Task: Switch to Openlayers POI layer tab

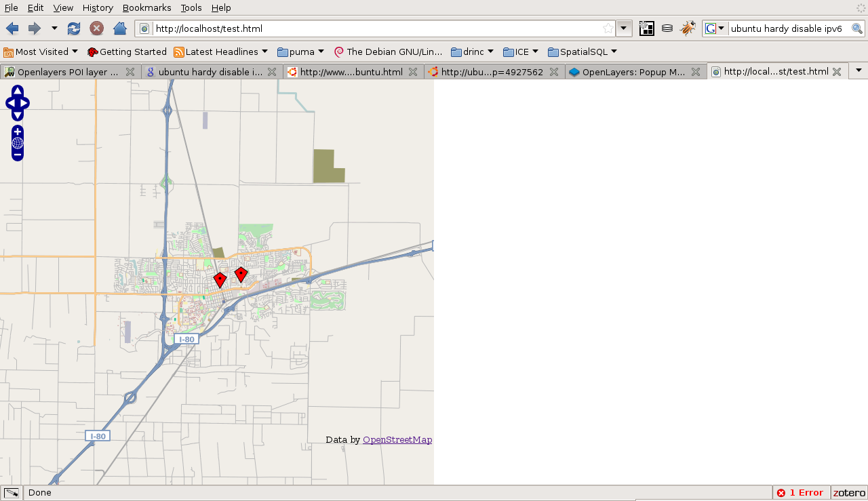Action: click(71, 71)
